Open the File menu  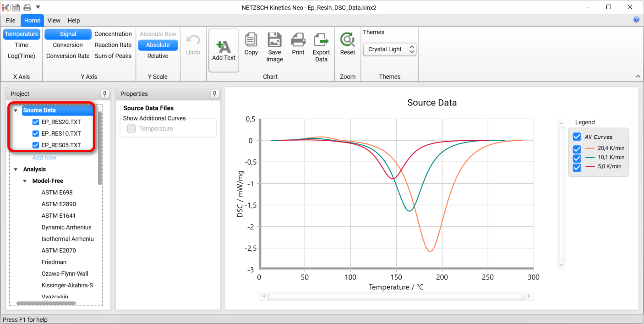pyautogui.click(x=11, y=21)
